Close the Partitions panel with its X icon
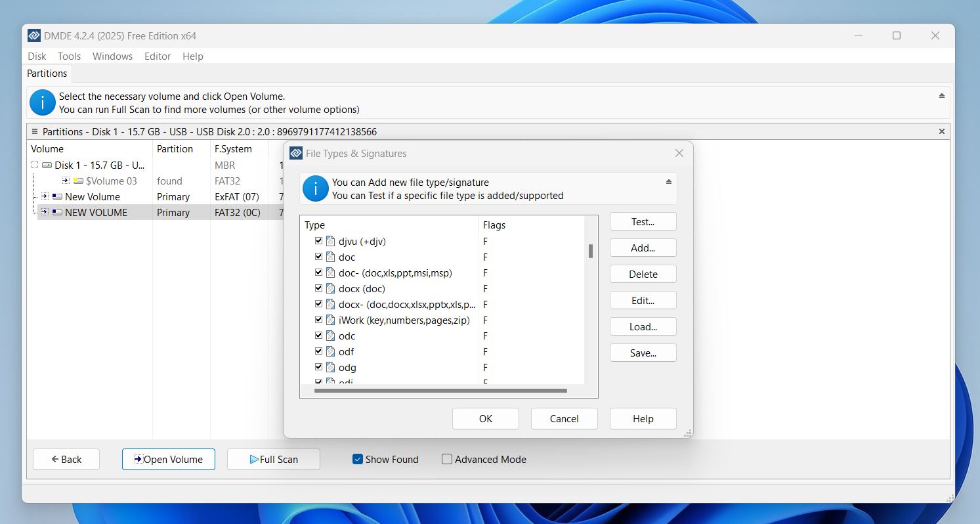Image resolution: width=980 pixels, height=524 pixels. point(942,131)
